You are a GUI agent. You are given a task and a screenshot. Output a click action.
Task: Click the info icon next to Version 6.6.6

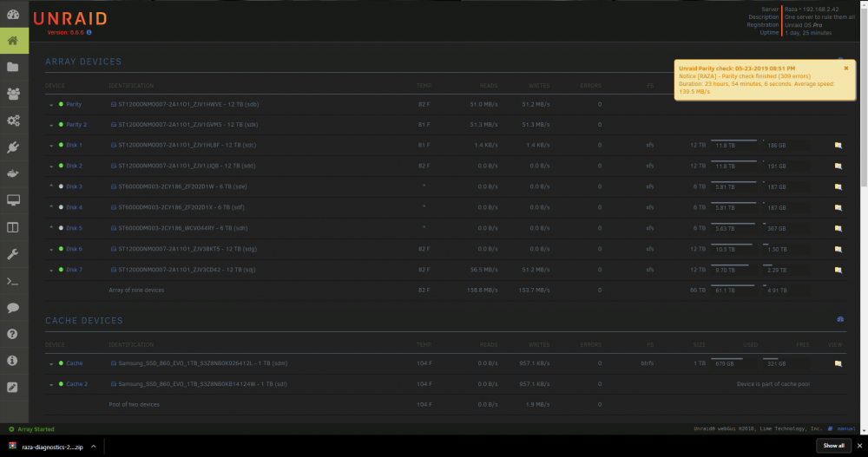tap(89, 33)
